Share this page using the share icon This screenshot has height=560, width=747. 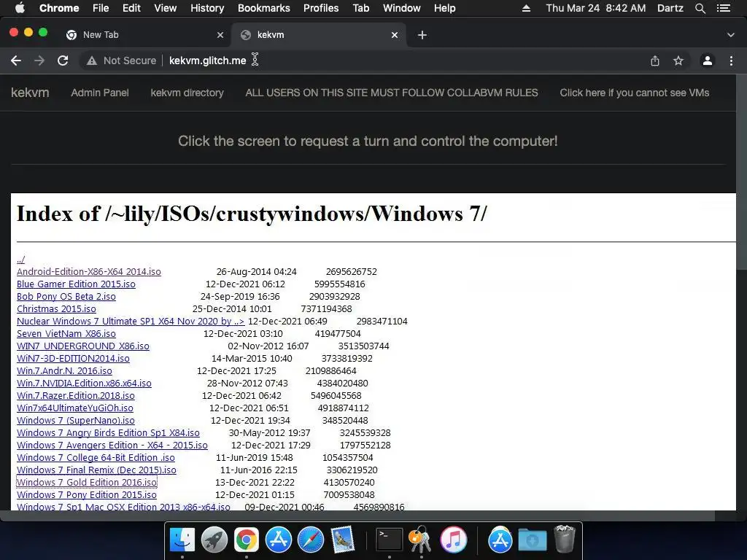[655, 61]
